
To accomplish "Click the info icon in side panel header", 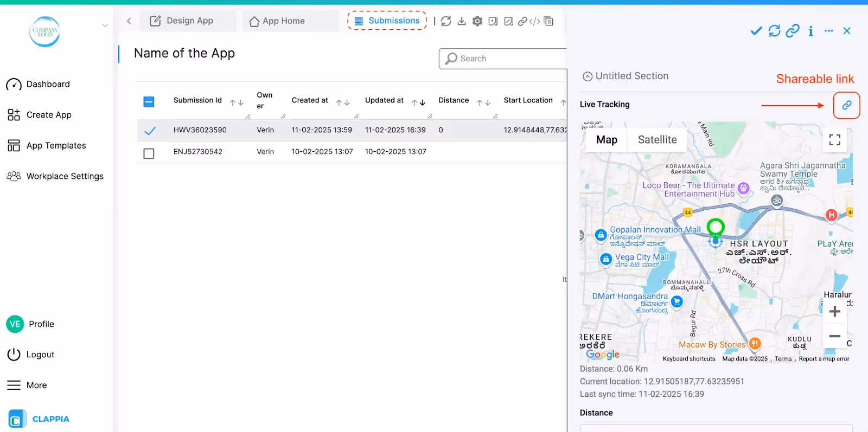I will [810, 31].
